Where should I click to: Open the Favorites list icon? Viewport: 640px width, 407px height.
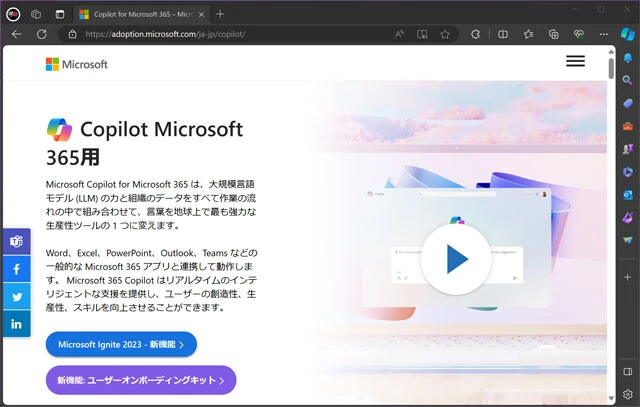(529, 34)
